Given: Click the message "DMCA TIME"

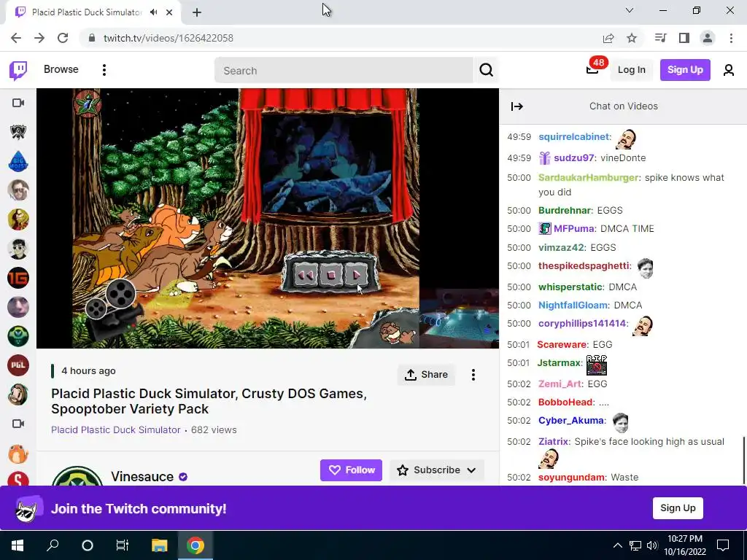Looking at the screenshot, I should click(627, 229).
